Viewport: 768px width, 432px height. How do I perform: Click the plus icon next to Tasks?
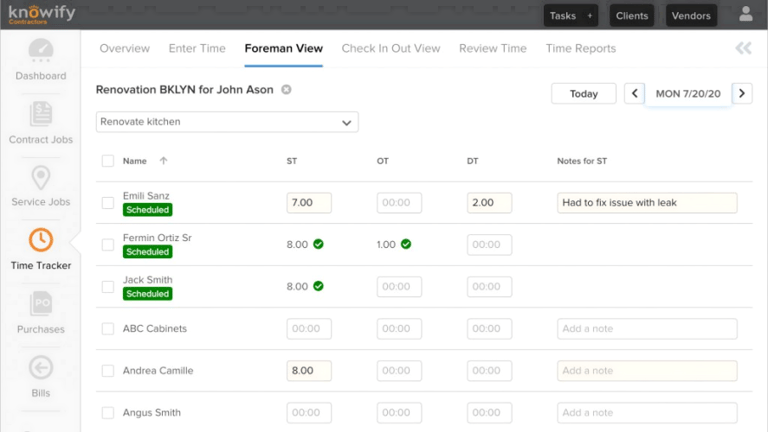[590, 16]
